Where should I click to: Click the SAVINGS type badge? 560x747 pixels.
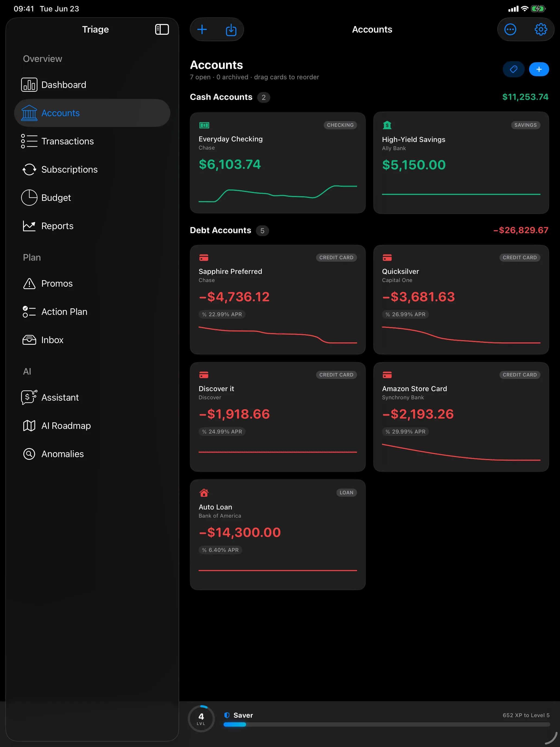(x=525, y=125)
